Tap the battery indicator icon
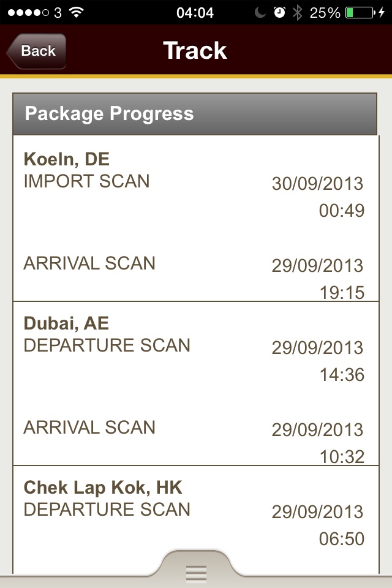Screen dimensions: 392x588 pos(360,12)
